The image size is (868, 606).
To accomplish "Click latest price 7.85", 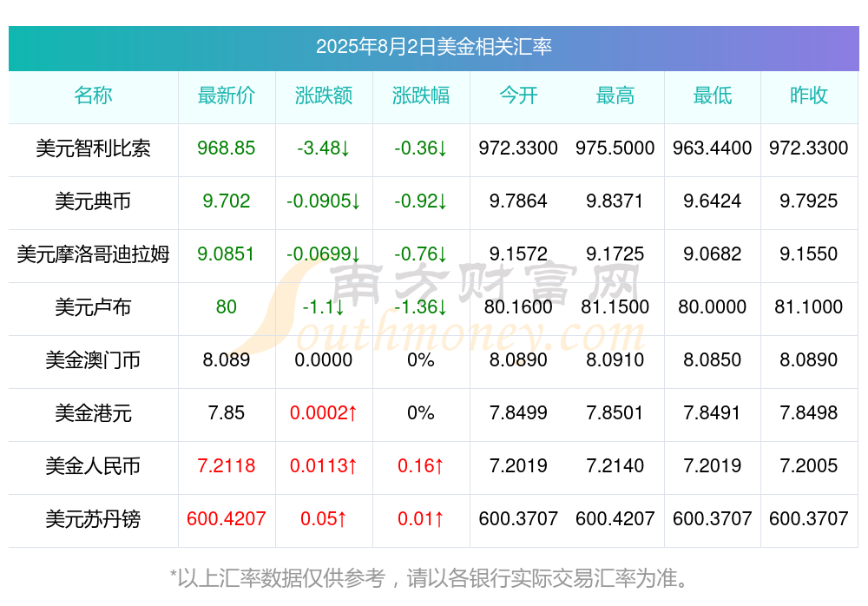I will pyautogui.click(x=227, y=412).
